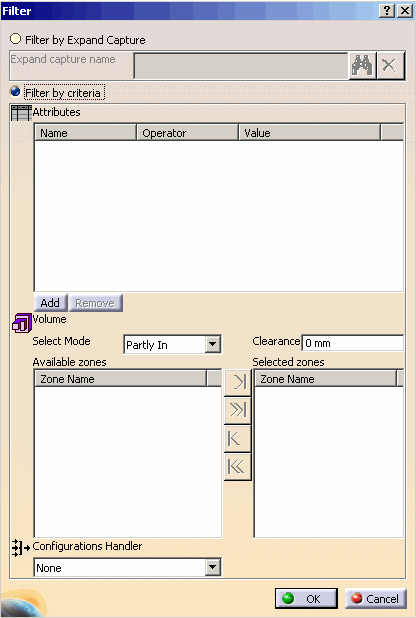Click the Operator column header

coord(188,133)
